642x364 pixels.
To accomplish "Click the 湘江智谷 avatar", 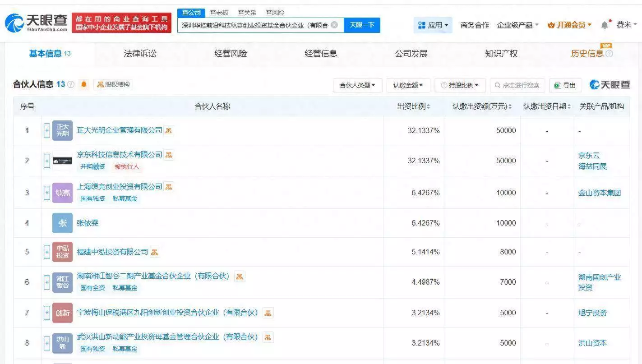I will pos(62,282).
